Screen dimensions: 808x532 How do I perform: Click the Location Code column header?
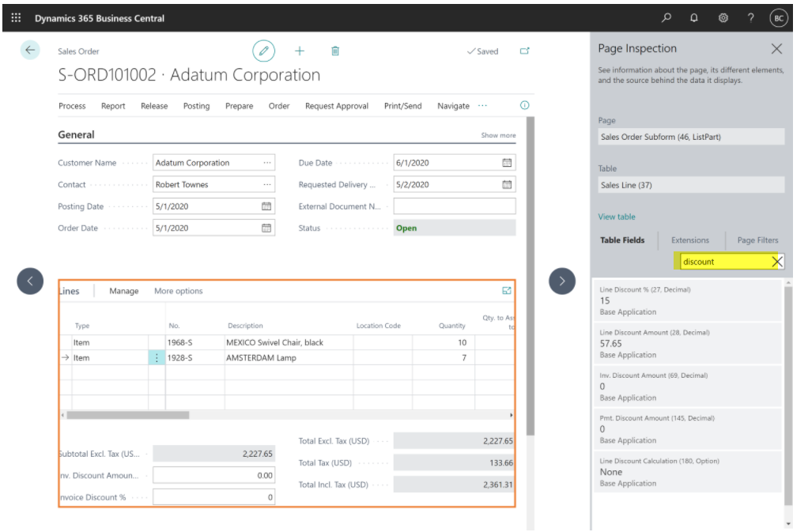[x=378, y=326]
